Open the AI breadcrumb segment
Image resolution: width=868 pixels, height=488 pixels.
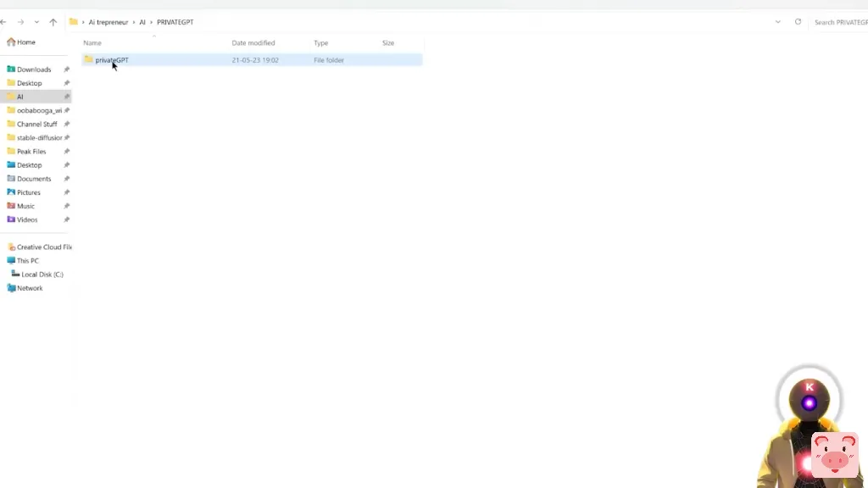click(x=142, y=22)
